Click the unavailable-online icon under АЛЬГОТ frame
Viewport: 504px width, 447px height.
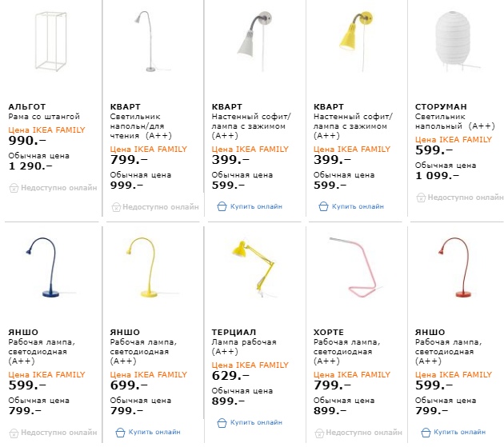[x=14, y=188]
